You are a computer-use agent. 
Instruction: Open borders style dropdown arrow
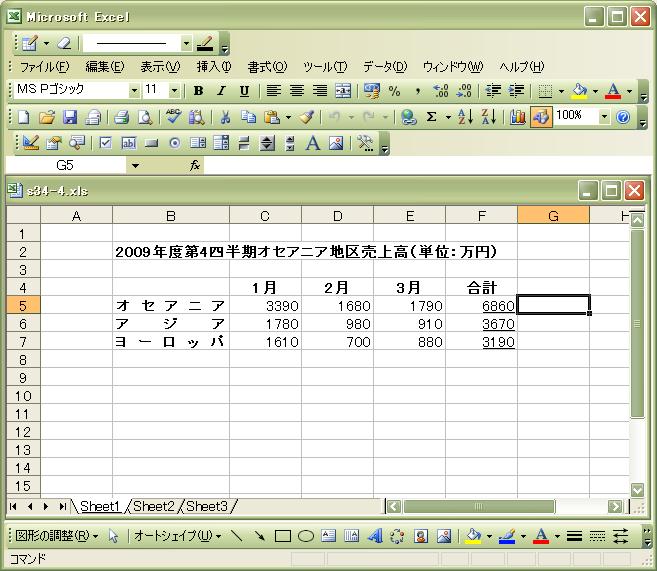pos(561,90)
